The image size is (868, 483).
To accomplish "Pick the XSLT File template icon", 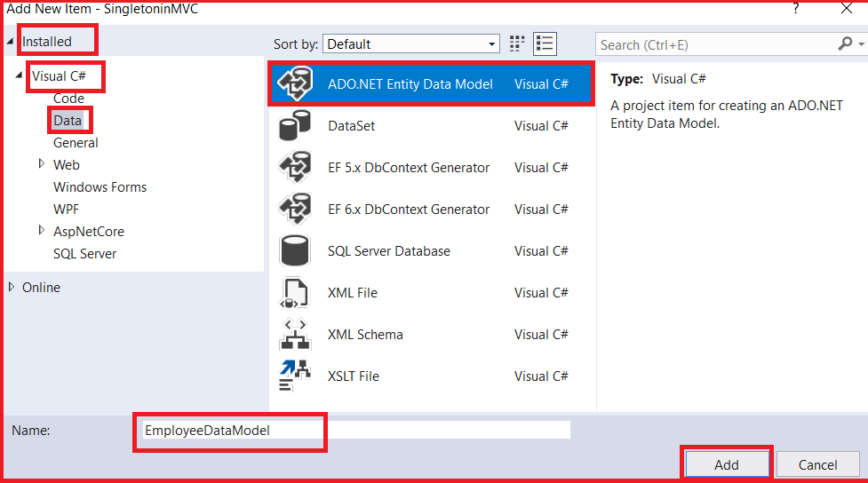I will pyautogui.click(x=294, y=376).
